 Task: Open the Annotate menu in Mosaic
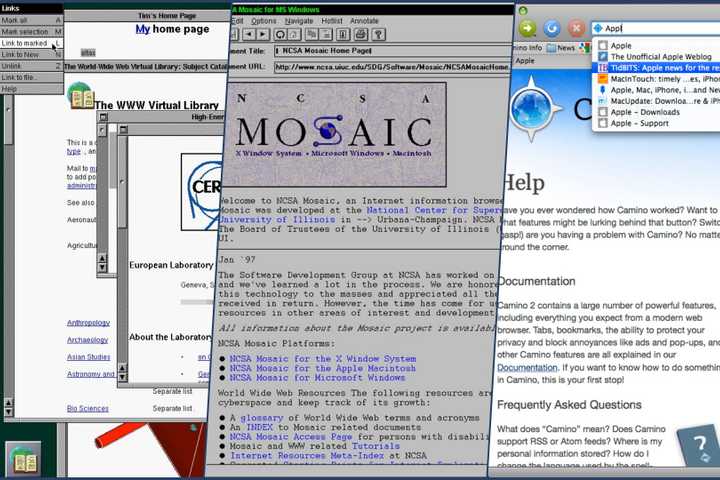(365, 21)
